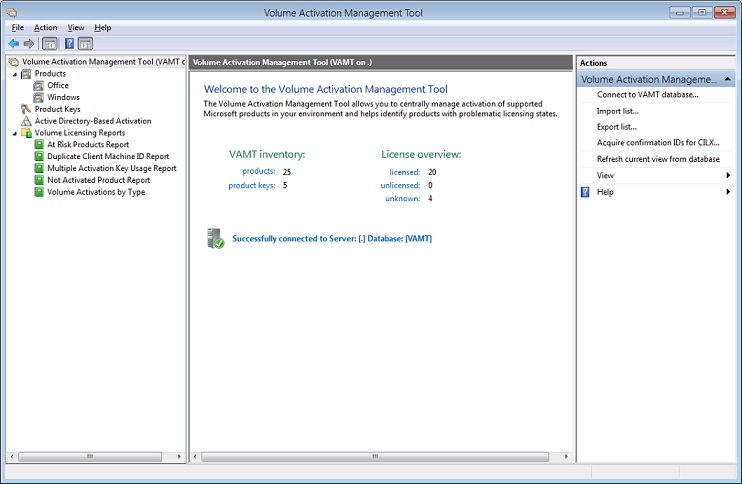This screenshot has height=484, width=742.
Task: Click the Import list action
Action: point(617,111)
